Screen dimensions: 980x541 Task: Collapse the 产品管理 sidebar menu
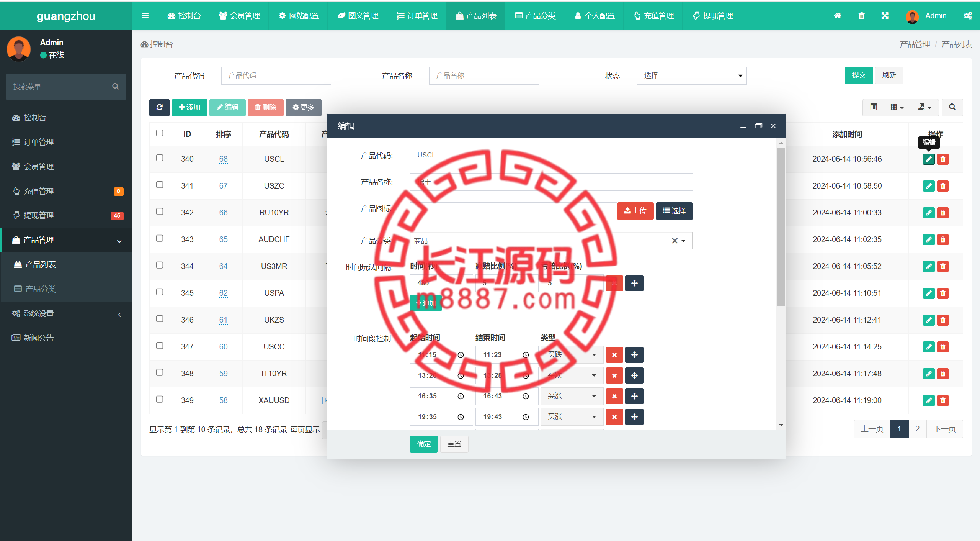point(66,240)
